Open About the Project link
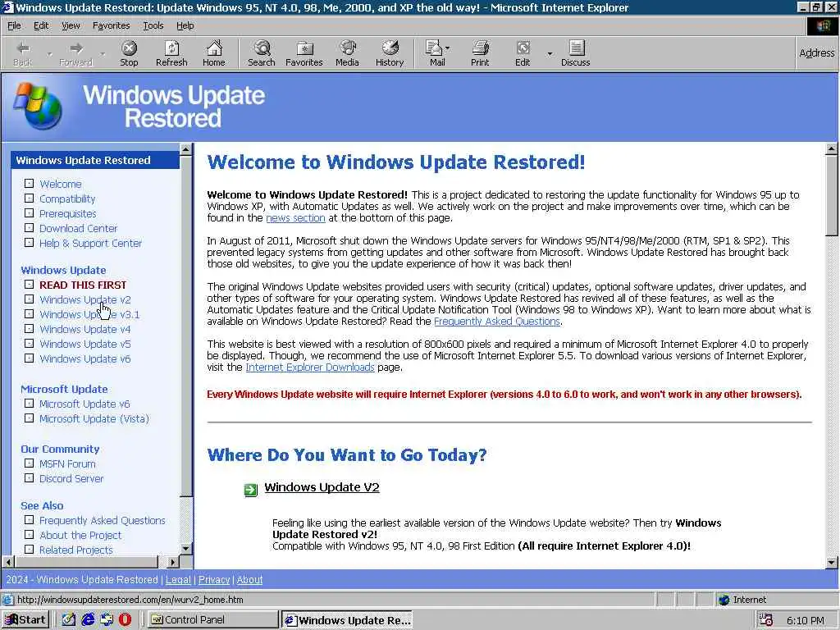 (x=80, y=535)
